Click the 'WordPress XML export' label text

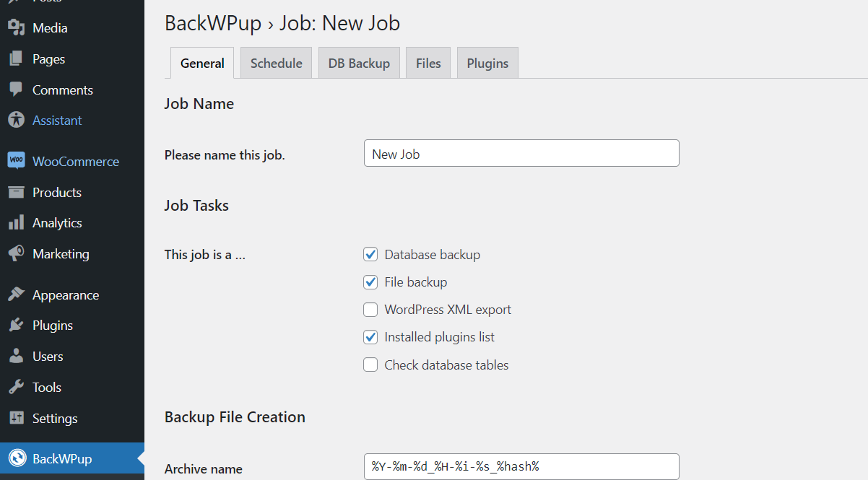coord(448,310)
